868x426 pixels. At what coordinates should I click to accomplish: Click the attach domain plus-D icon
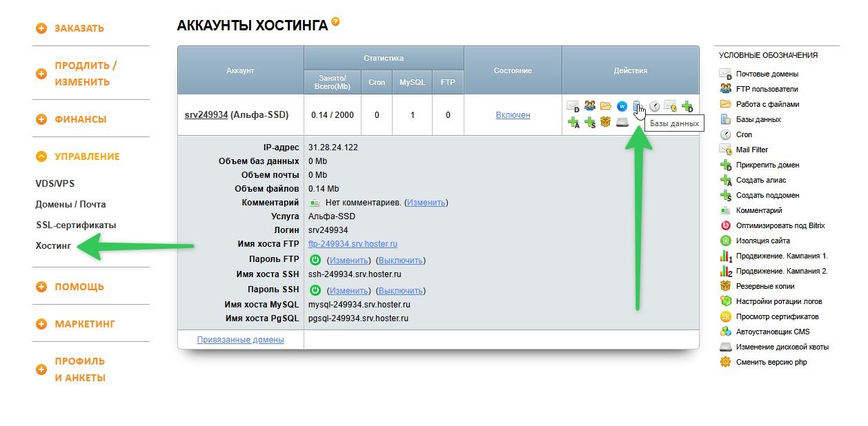tap(687, 107)
